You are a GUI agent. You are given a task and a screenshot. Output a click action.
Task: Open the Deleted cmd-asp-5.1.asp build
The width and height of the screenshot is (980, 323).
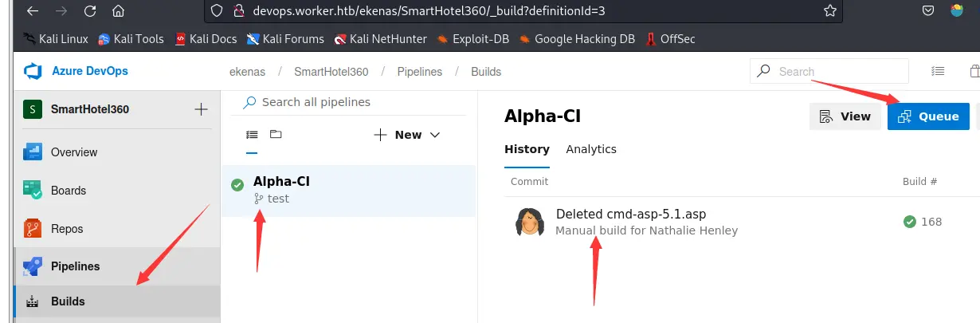pos(630,215)
